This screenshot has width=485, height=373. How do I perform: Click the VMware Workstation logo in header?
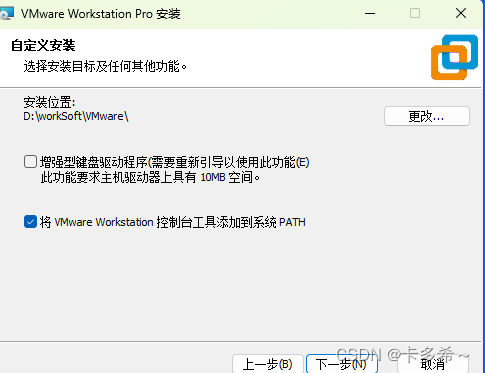click(454, 57)
